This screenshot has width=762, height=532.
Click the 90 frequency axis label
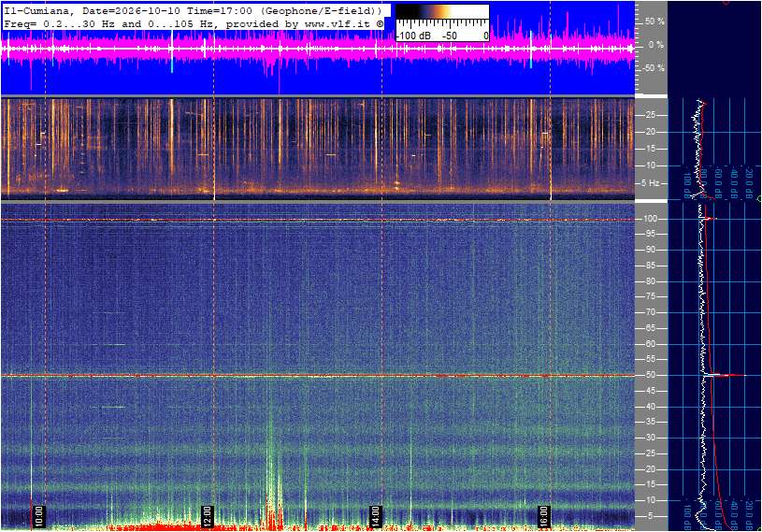click(x=650, y=250)
